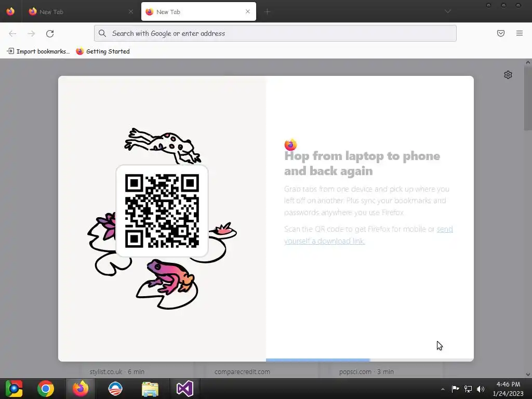Open comparecredit.com story card
The image size is (532, 399).
click(x=262, y=370)
